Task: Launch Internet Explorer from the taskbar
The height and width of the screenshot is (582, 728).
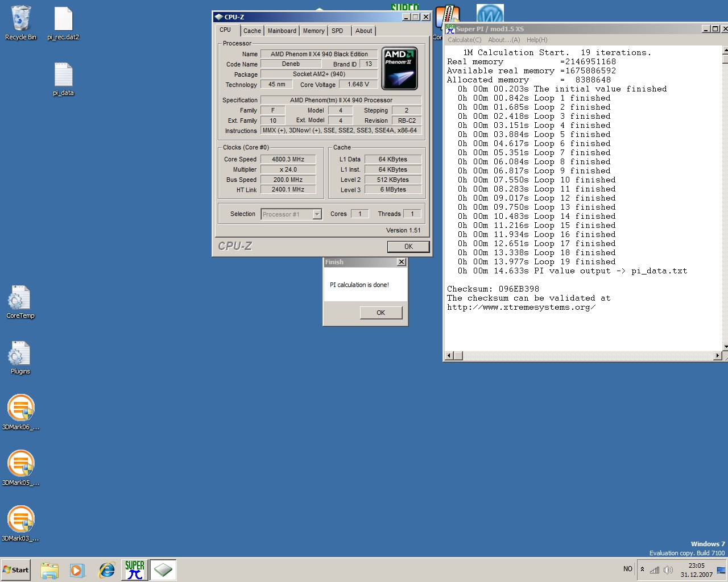Action: pyautogui.click(x=106, y=570)
